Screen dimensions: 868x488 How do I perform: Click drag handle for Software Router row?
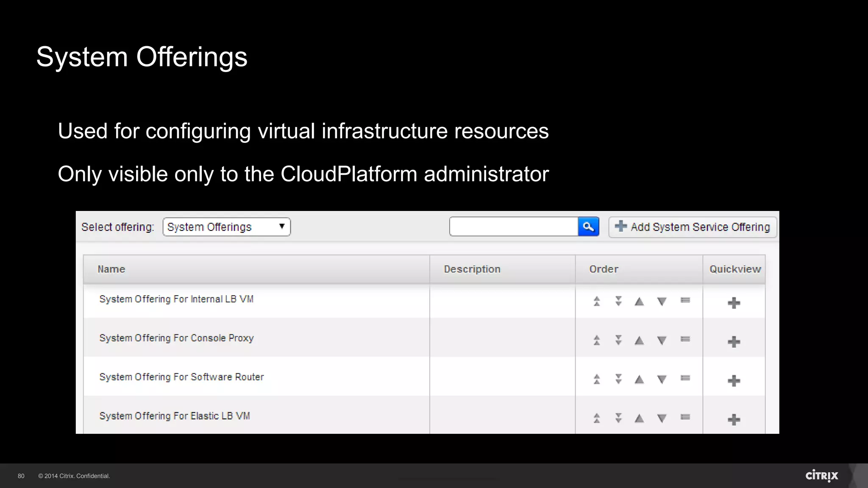(685, 378)
